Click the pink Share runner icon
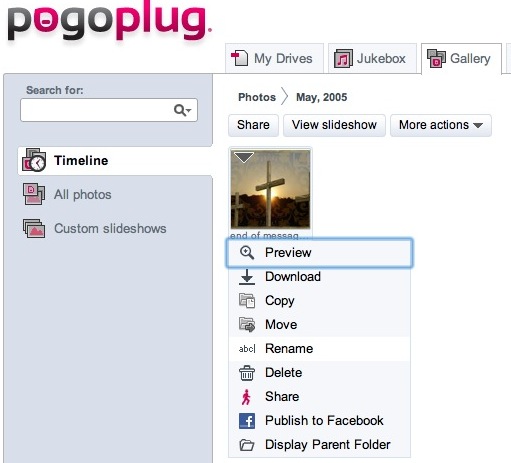 247,397
